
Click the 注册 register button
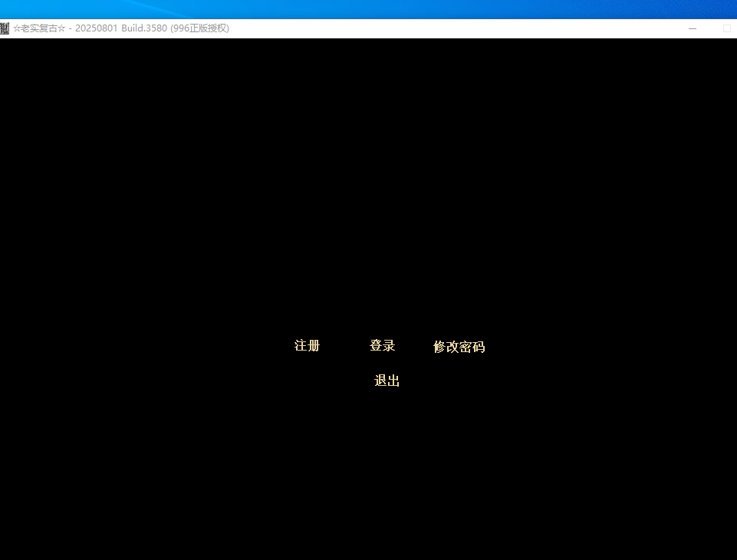point(307,346)
